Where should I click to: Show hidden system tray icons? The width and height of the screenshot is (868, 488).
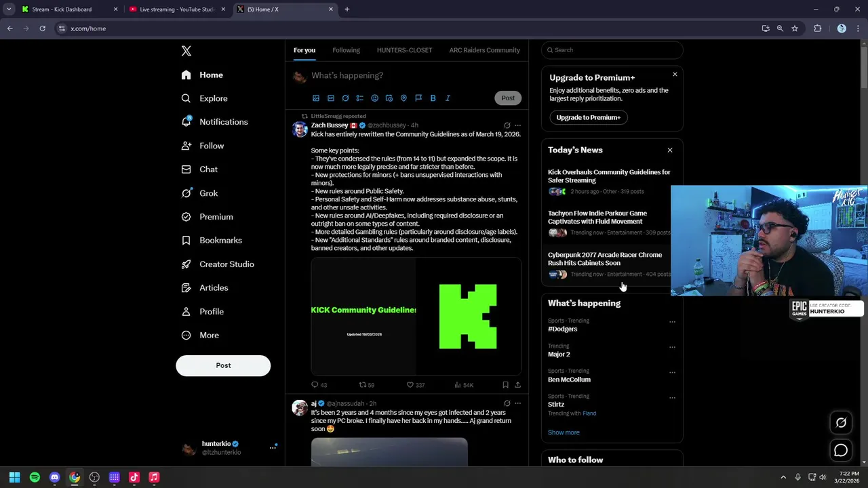pyautogui.click(x=783, y=477)
